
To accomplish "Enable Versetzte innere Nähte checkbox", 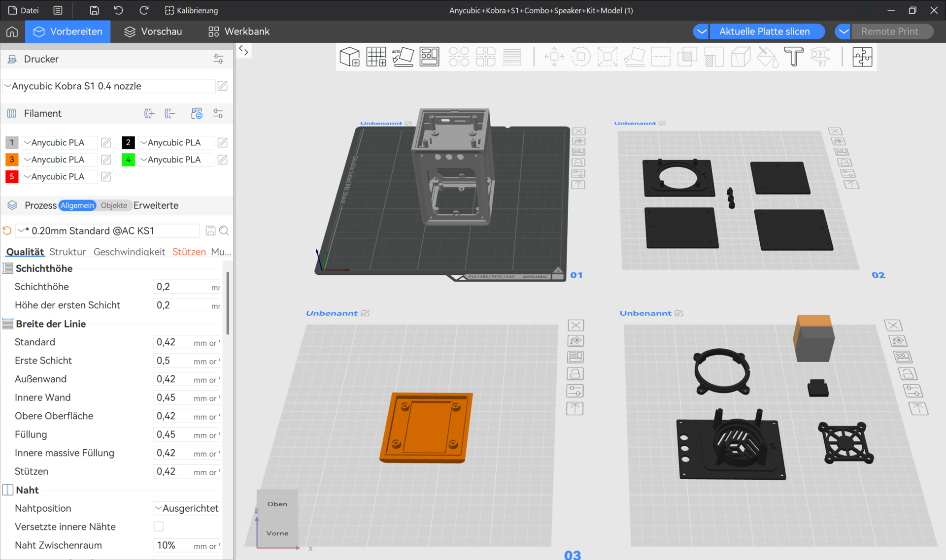I will point(159,527).
